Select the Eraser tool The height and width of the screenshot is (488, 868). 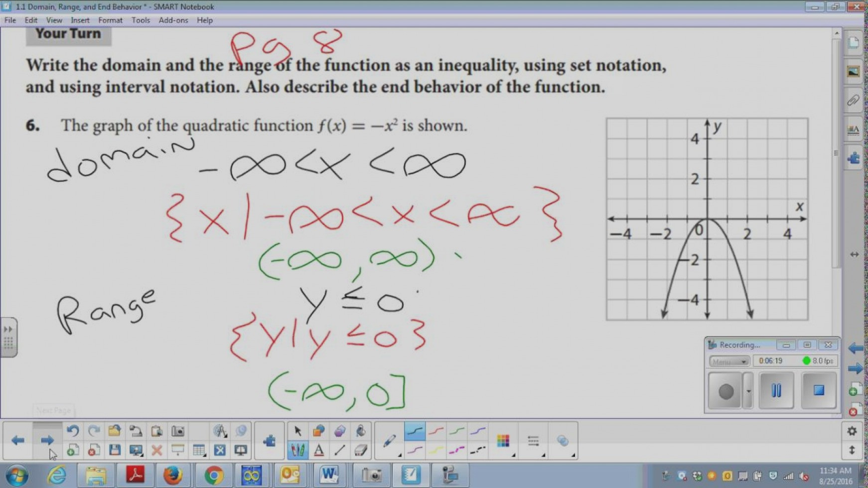pyautogui.click(x=361, y=450)
